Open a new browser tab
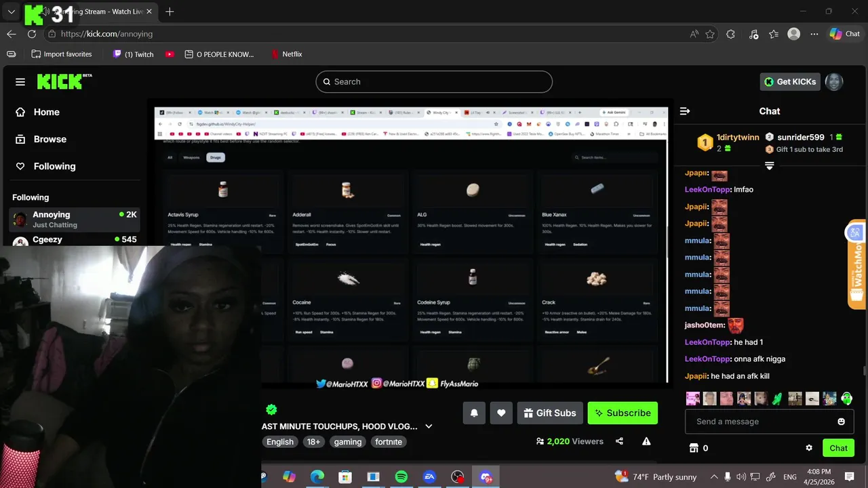The height and width of the screenshot is (488, 868). [170, 12]
